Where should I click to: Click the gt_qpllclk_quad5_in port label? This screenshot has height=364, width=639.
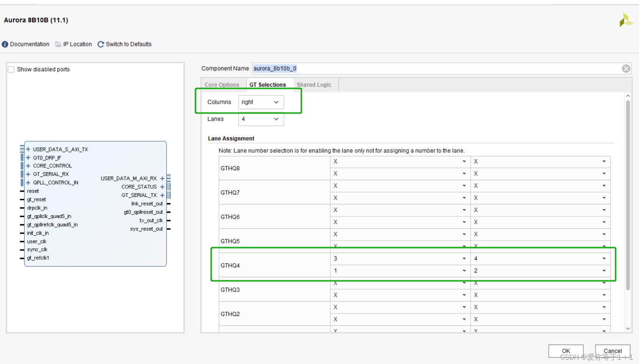pos(49,216)
